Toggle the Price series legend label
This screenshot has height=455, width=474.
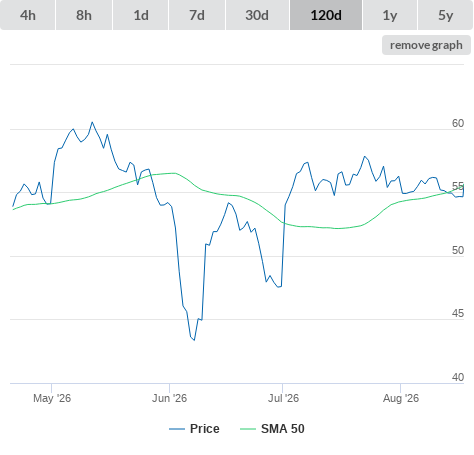coord(205,429)
